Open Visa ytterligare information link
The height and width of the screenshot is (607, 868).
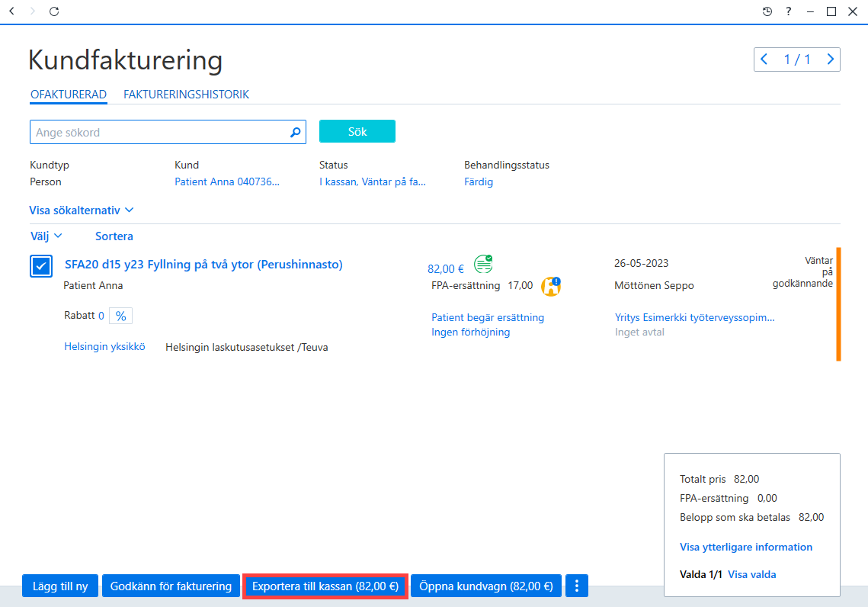[745, 548]
